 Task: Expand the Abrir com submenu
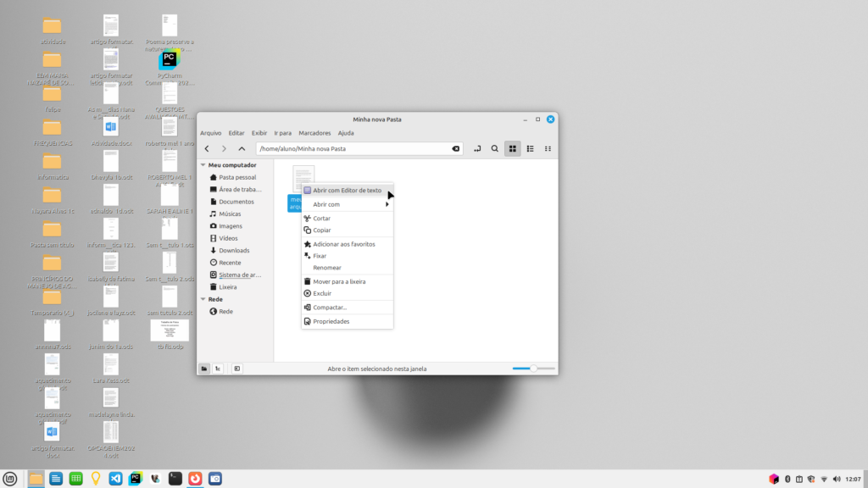click(x=349, y=204)
